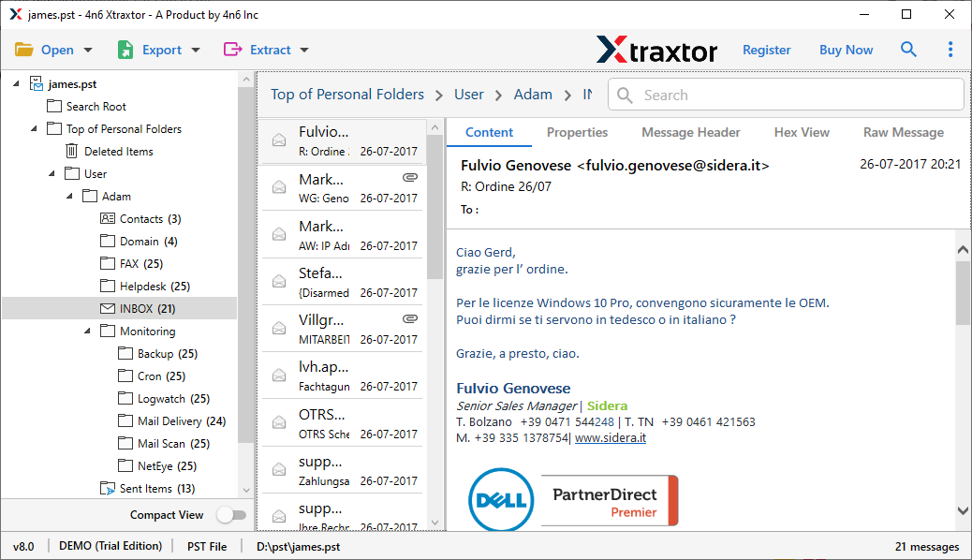View the Raw Message tab
The image size is (972, 560).
coord(903,132)
